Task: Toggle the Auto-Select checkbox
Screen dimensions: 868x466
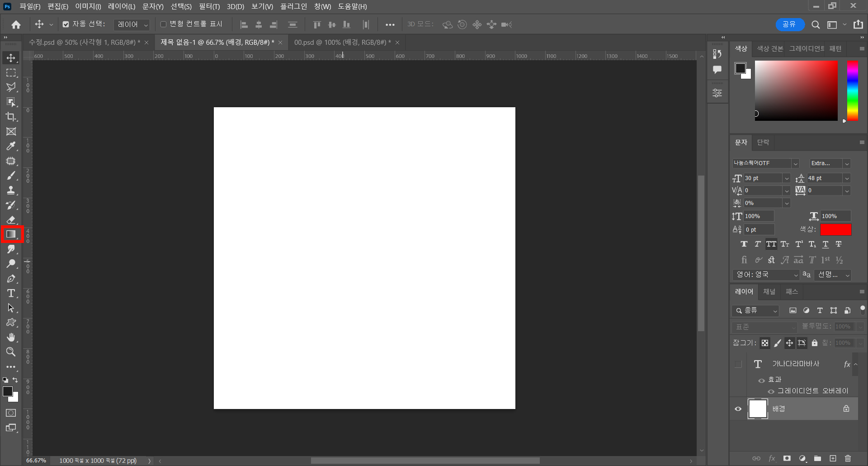Action: 66,24
